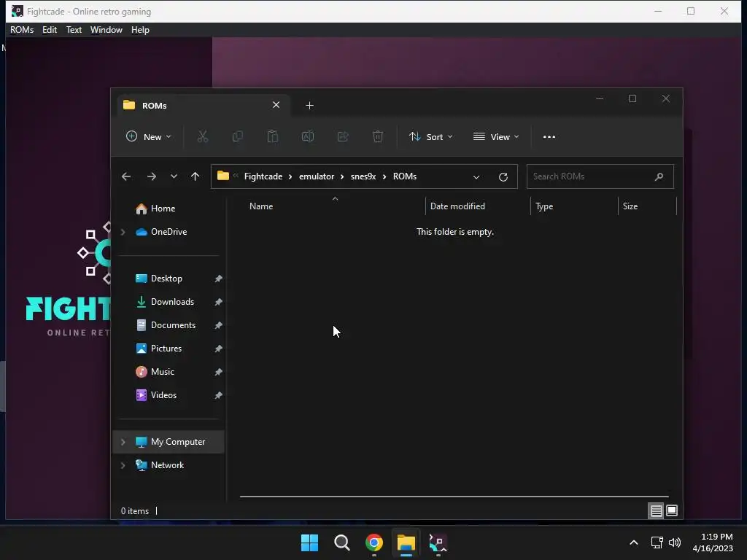Viewport: 747px width, 560px height.
Task: Select Home in navigation pane
Action: (x=163, y=209)
